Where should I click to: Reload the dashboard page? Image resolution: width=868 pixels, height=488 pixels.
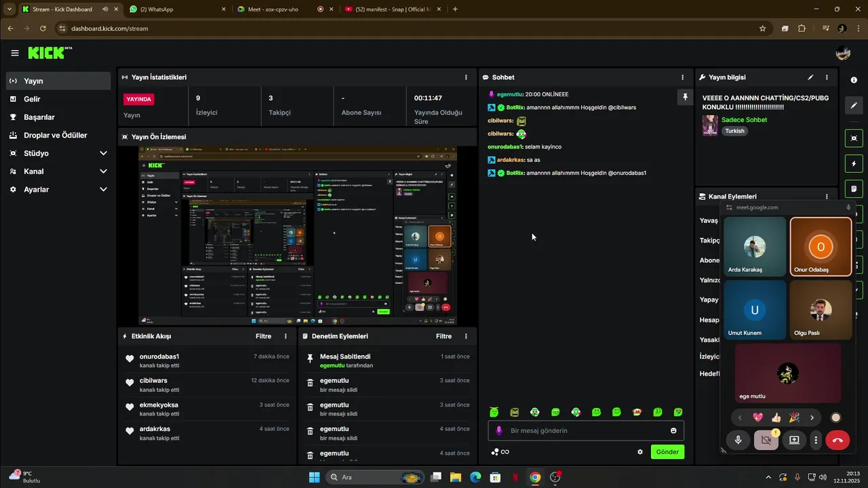click(x=43, y=28)
